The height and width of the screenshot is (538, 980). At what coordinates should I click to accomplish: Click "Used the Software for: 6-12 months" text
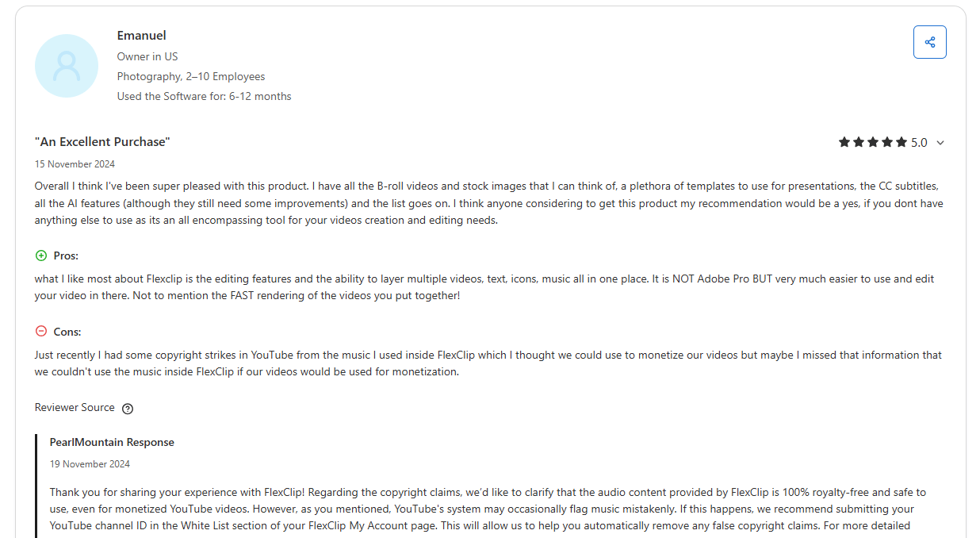coord(204,97)
